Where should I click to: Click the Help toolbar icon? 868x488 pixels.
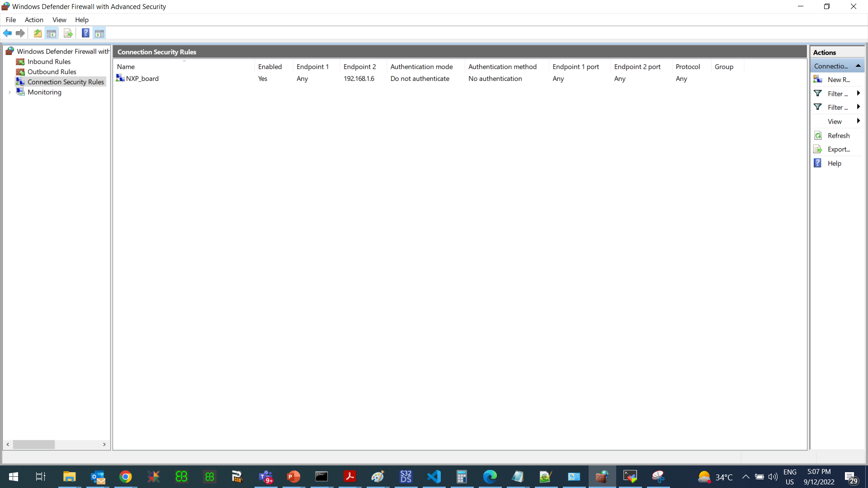(x=85, y=33)
